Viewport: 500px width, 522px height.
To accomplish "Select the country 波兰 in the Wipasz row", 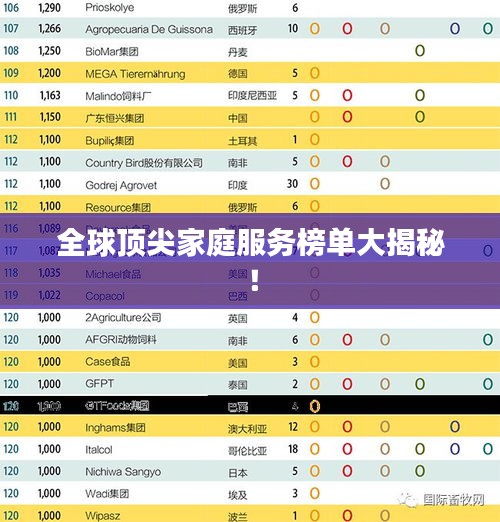I will (x=238, y=517).
